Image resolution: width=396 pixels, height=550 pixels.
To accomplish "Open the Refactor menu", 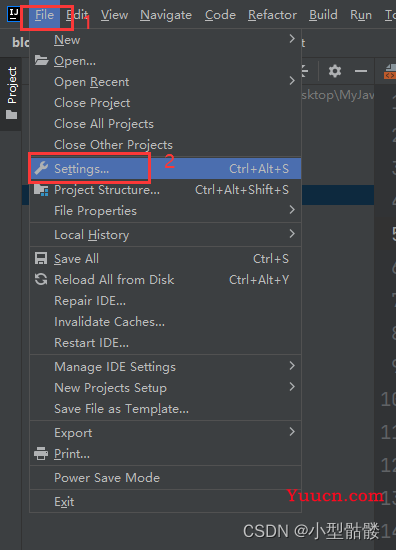I will pyautogui.click(x=273, y=15).
